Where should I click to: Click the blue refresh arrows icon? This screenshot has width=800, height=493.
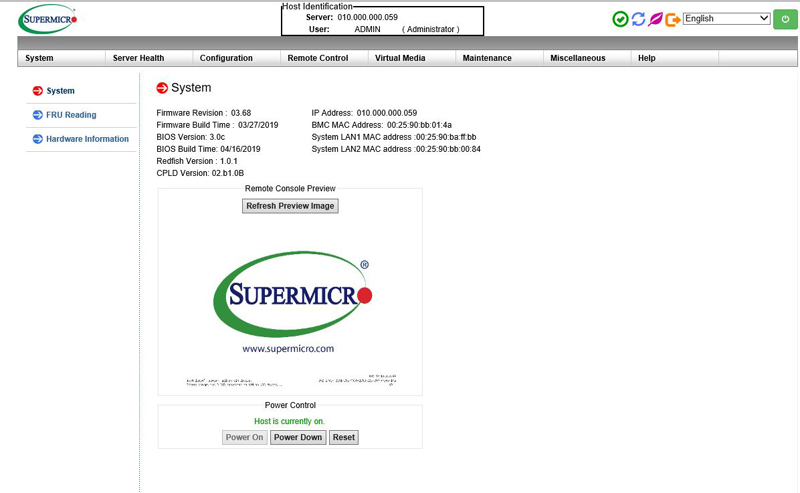[x=638, y=19]
